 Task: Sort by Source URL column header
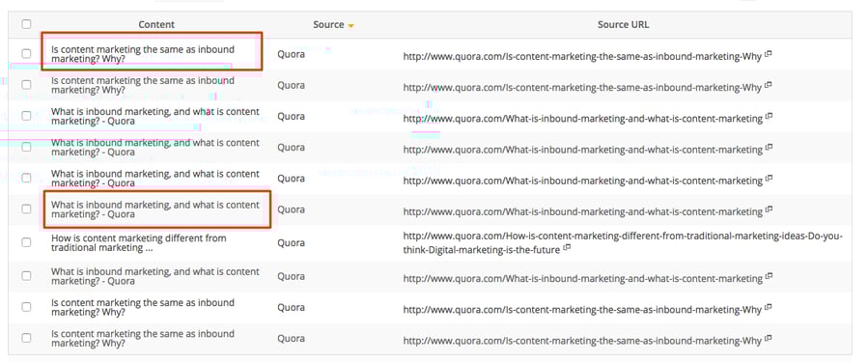pyautogui.click(x=624, y=24)
